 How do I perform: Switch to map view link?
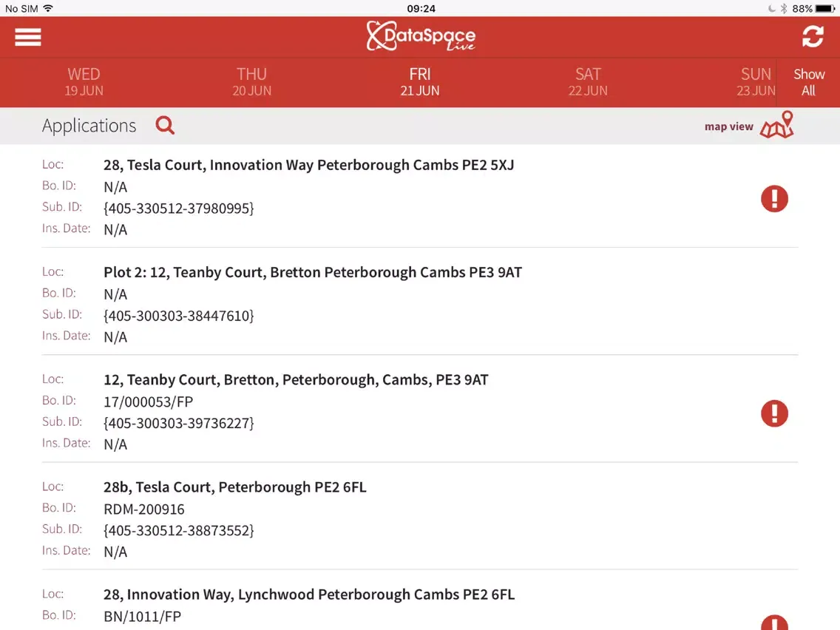click(x=728, y=126)
